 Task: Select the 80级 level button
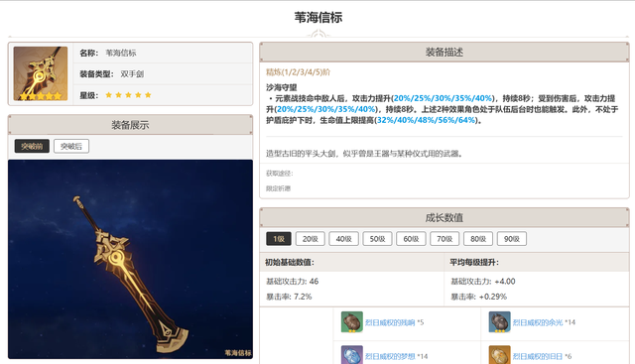point(478,239)
